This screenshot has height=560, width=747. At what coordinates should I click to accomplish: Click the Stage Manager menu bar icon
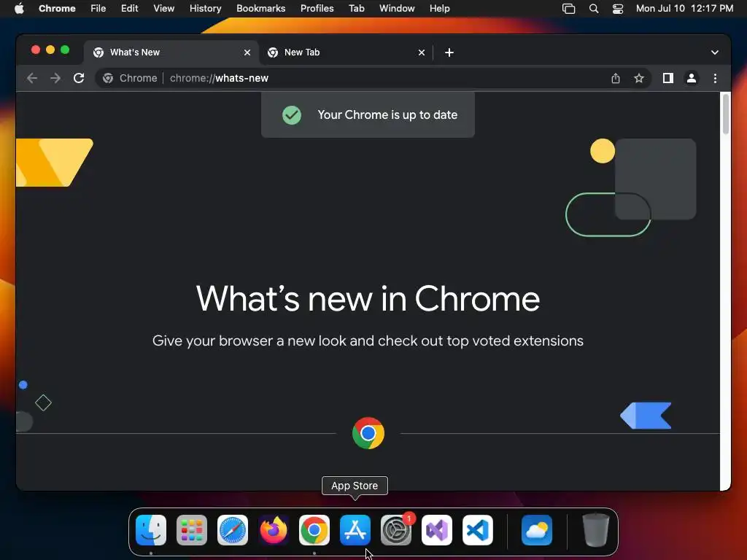(569, 9)
